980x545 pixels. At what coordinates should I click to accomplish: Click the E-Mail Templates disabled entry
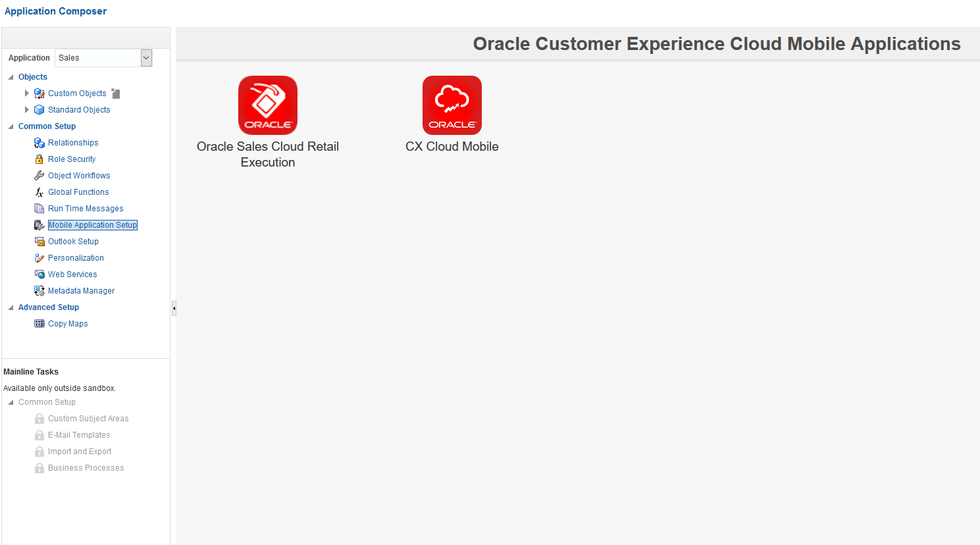coord(79,435)
